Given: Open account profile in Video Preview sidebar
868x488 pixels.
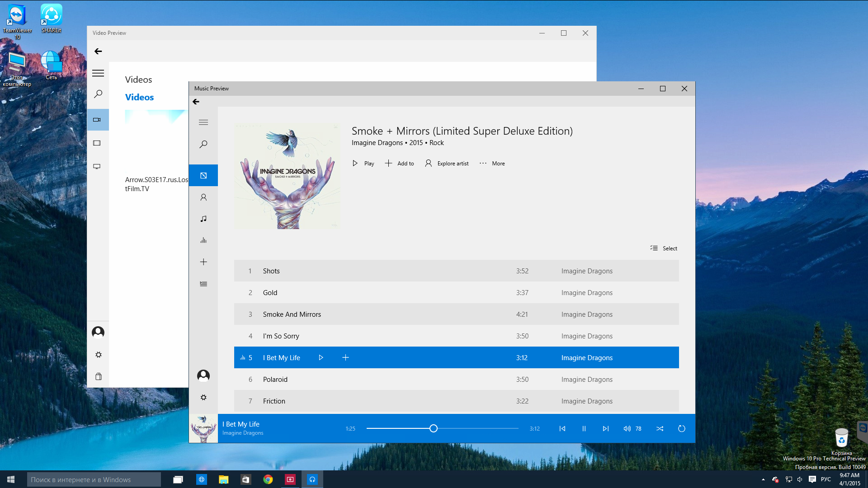Looking at the screenshot, I should pyautogui.click(x=98, y=333).
